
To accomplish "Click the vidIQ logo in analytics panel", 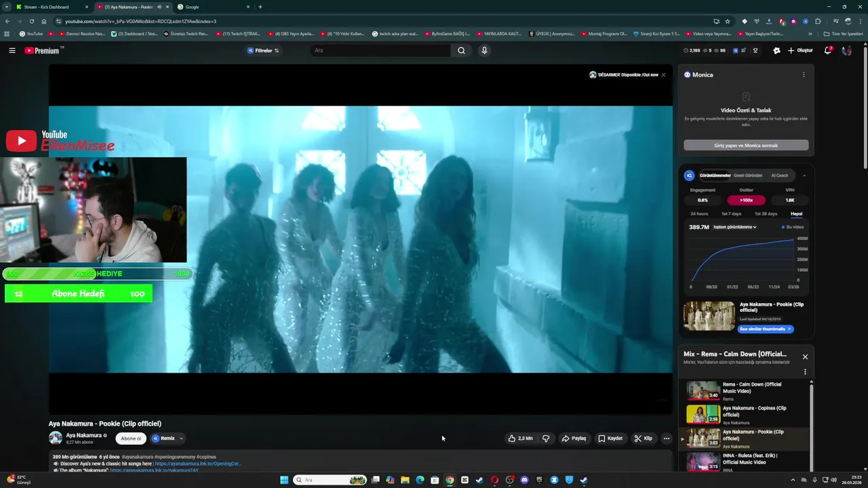I will point(690,176).
